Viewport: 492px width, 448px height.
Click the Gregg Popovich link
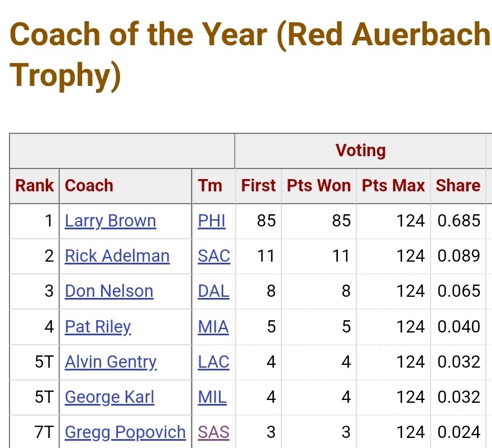125,432
